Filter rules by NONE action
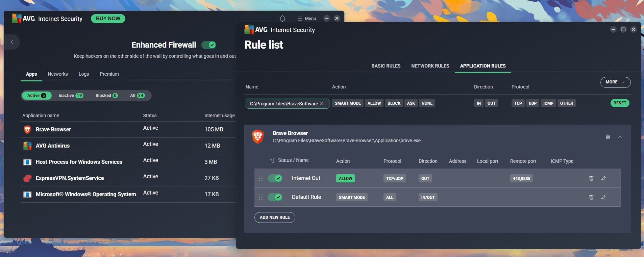 [427, 103]
